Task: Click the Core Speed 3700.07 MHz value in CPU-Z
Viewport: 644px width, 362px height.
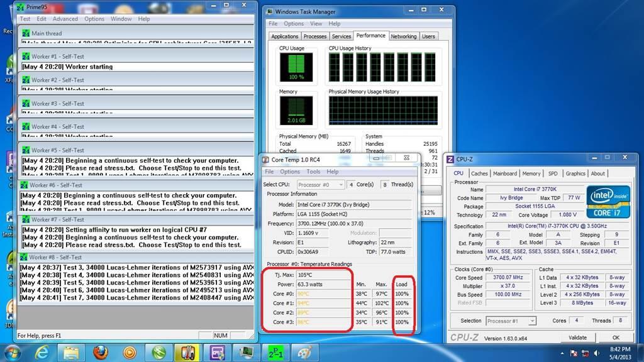Action: pyautogui.click(x=508, y=277)
